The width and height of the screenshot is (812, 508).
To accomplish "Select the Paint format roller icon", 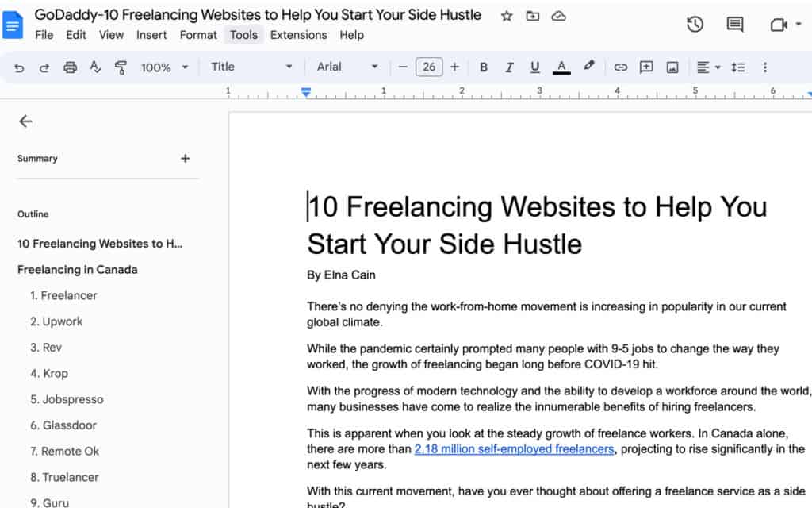I will pos(121,67).
